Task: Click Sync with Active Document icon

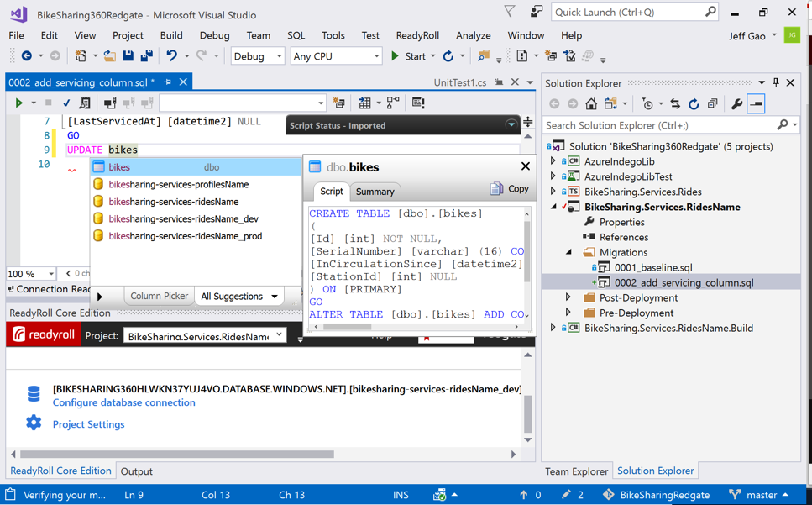Action: pyautogui.click(x=675, y=104)
